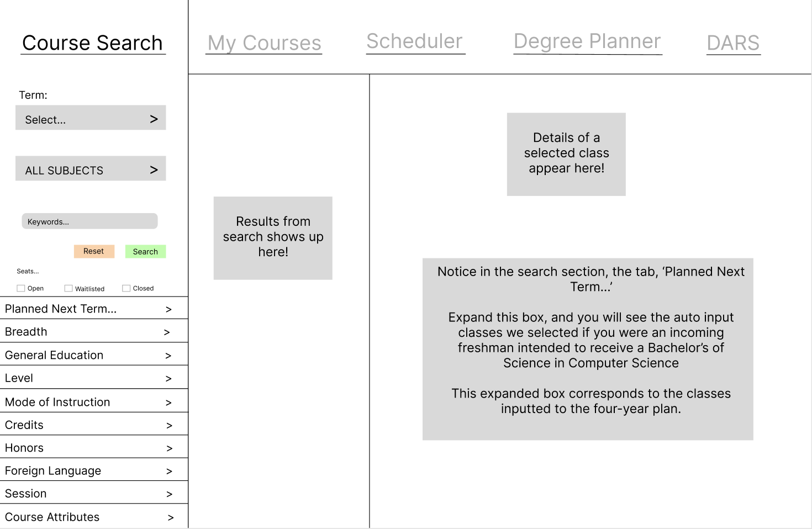Expand the General Education filter
812x529 pixels.
pyautogui.click(x=94, y=355)
